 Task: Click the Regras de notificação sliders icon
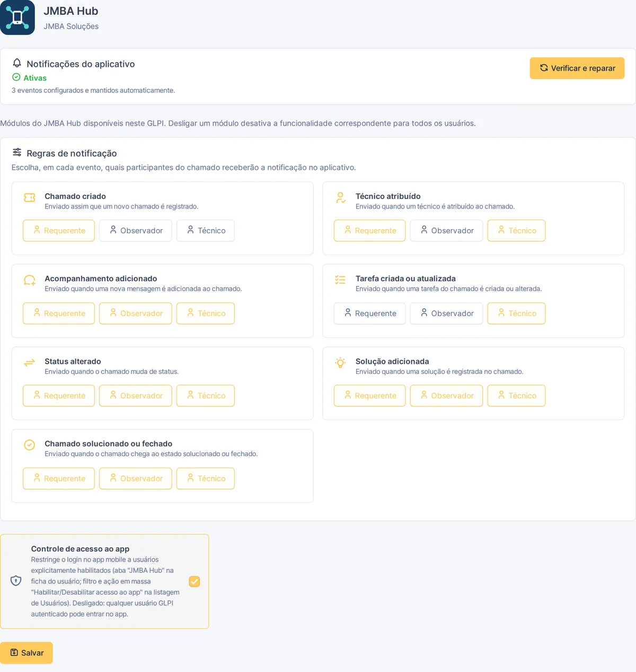coord(17,152)
